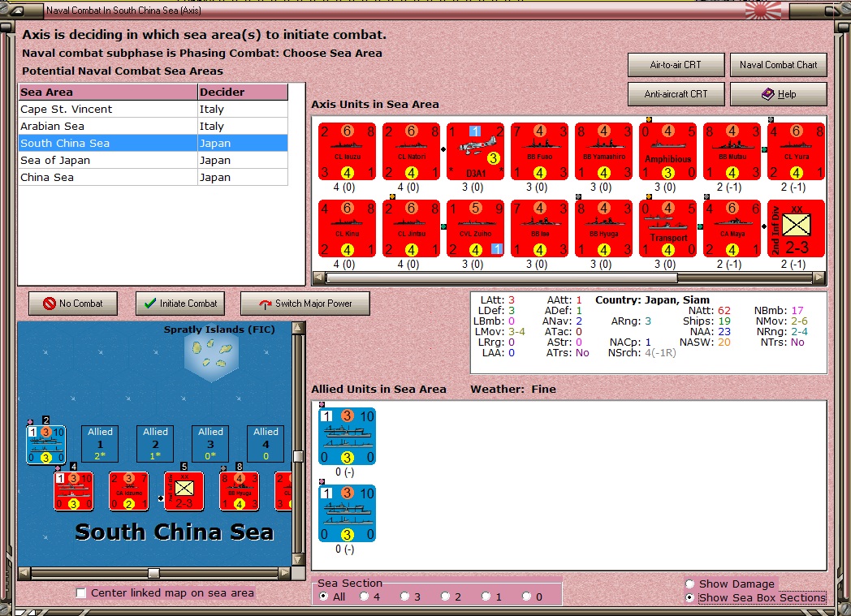Select the first Allied convoy counter

point(348,437)
